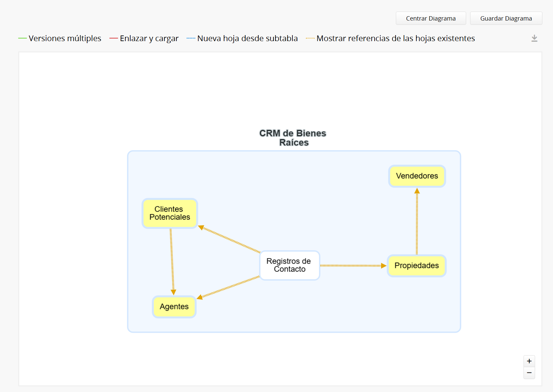Click the CRM de Bienes Raíces title
Image resolution: width=553 pixels, height=392 pixels.
[x=293, y=138]
